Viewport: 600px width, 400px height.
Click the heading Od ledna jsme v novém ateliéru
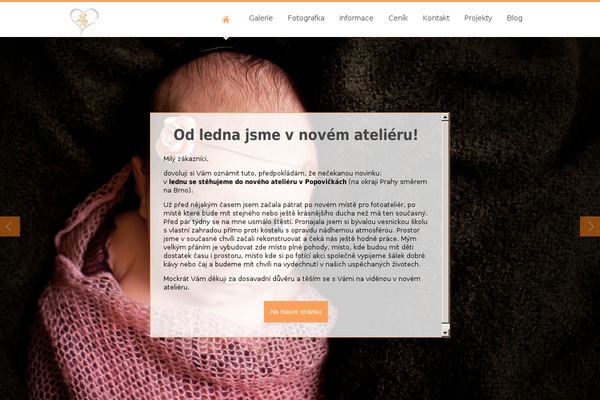[295, 135]
